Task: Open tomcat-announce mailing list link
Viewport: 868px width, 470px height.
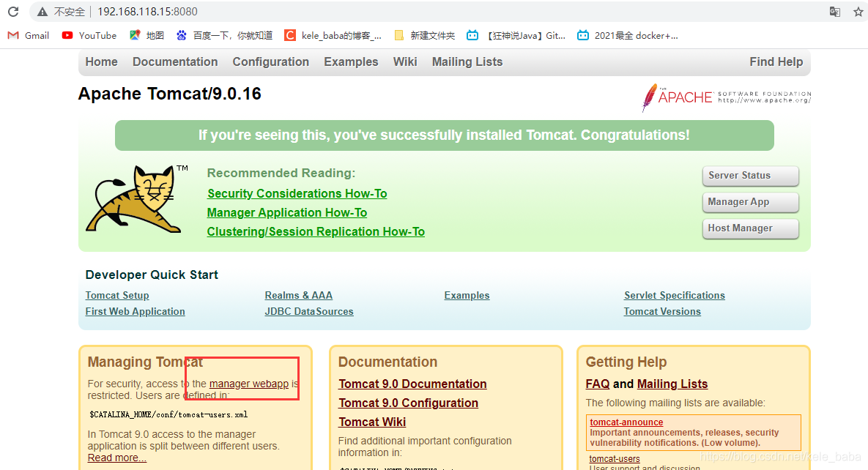Action: point(626,422)
